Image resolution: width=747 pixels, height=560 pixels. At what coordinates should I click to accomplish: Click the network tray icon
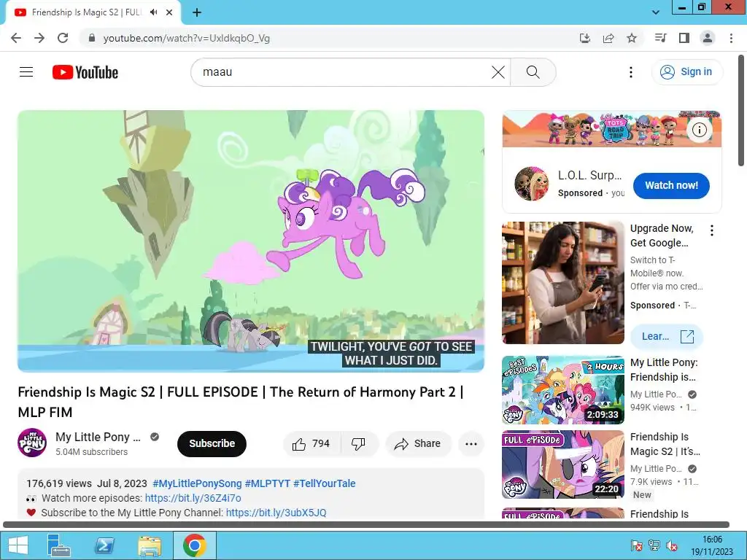tap(654, 545)
